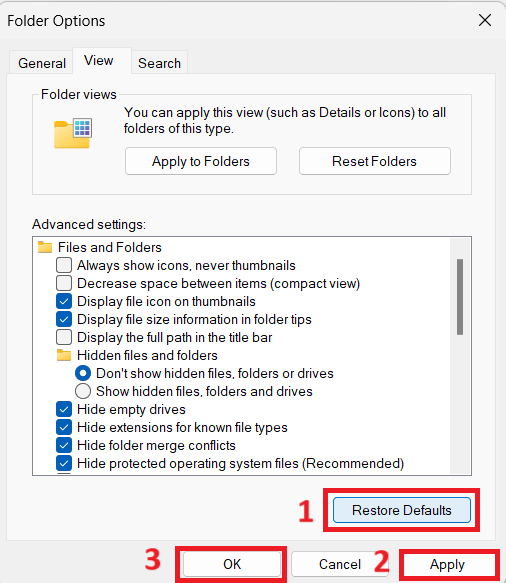Uncheck Display file icon on thumbnails

pos(64,301)
